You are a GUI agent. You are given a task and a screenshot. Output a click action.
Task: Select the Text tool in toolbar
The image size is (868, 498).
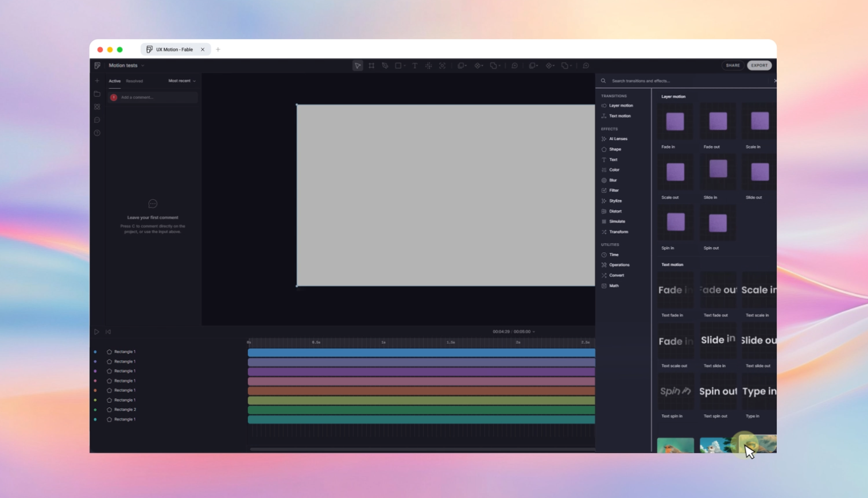click(x=414, y=65)
